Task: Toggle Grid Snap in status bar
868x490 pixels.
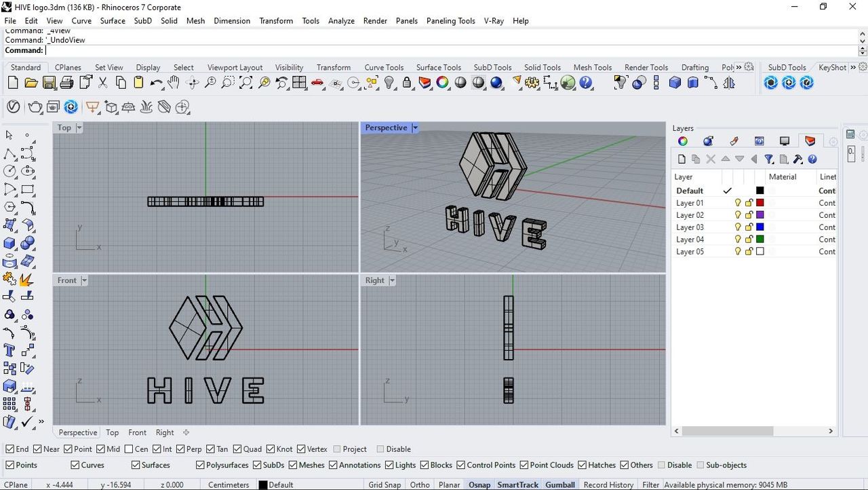Action: (384, 485)
